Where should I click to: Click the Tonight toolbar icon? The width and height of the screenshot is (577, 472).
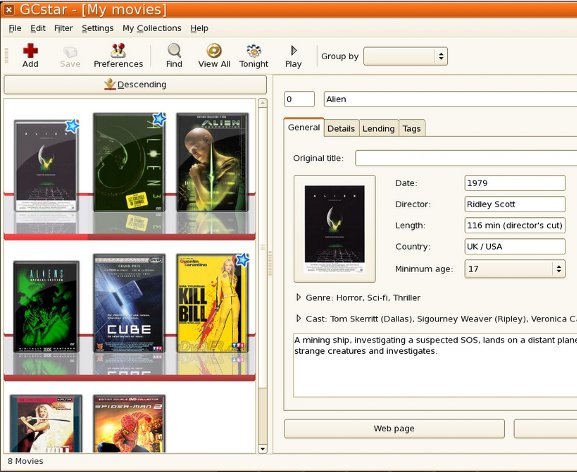point(254,51)
